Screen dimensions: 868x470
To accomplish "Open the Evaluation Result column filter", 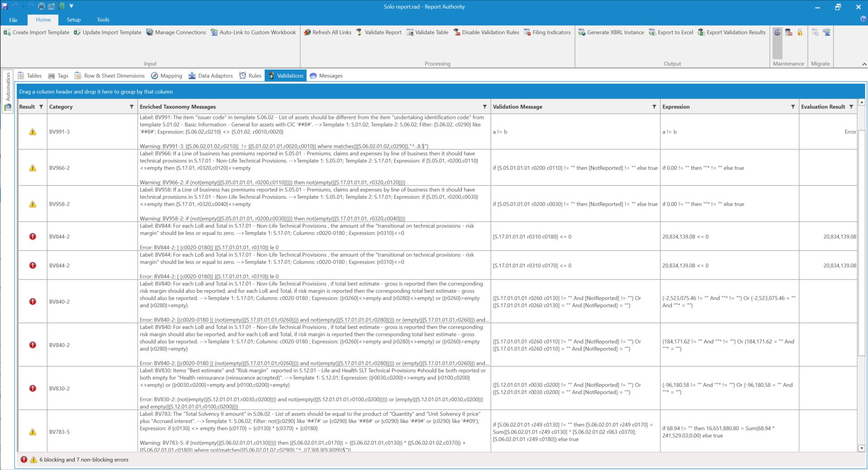I will [851, 107].
